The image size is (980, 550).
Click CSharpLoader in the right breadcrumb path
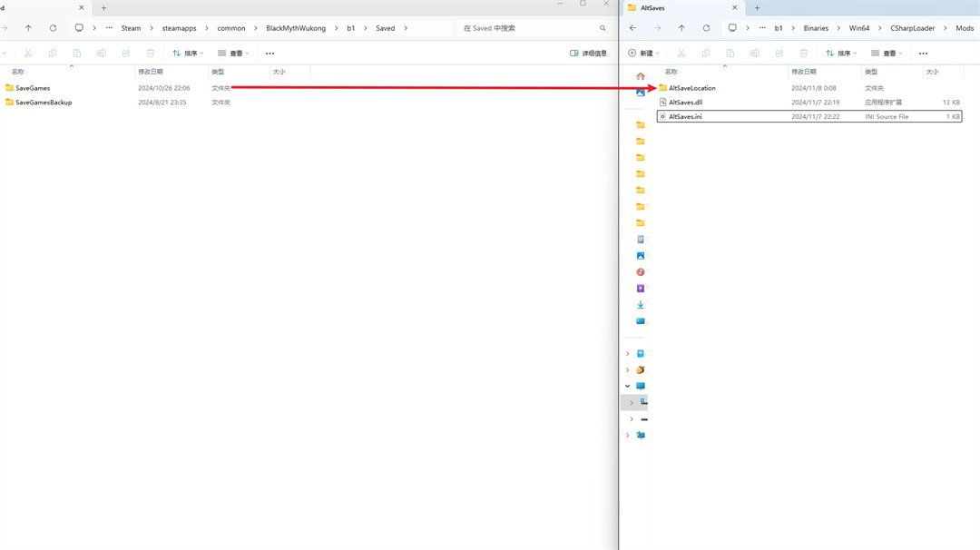coord(912,28)
